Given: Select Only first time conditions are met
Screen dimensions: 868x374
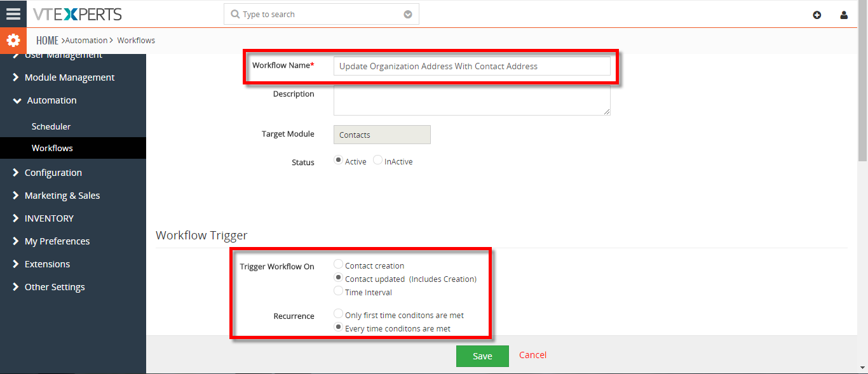Looking at the screenshot, I should coord(339,314).
